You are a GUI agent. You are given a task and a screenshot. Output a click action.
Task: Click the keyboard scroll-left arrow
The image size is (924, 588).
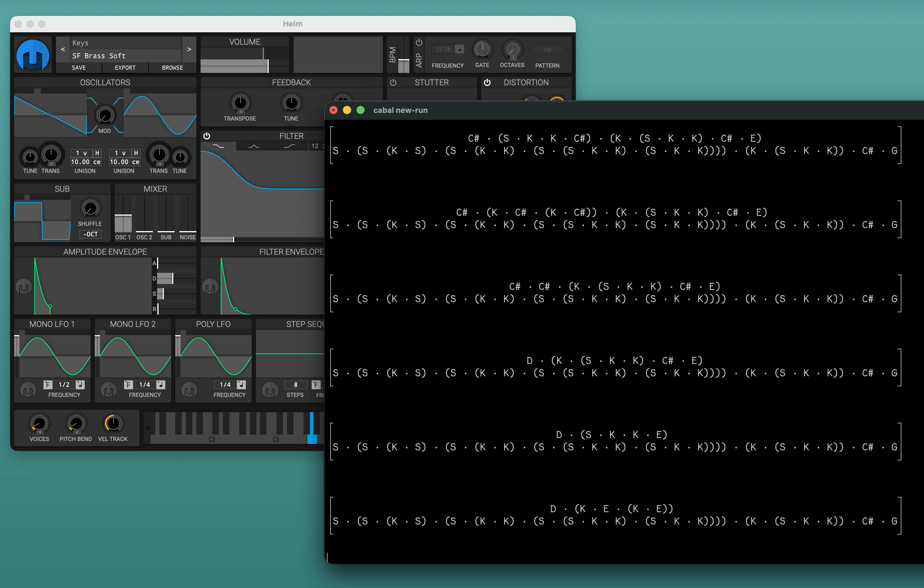(147, 428)
